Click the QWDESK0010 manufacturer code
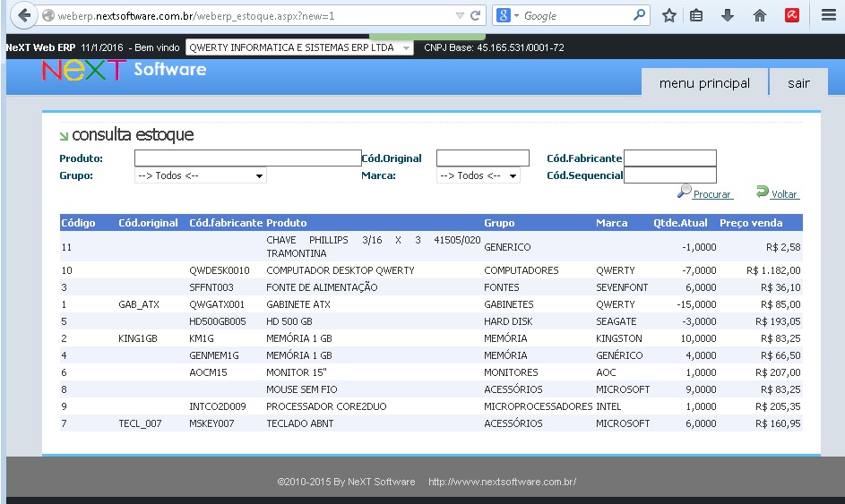This screenshot has width=845, height=504. [x=220, y=270]
